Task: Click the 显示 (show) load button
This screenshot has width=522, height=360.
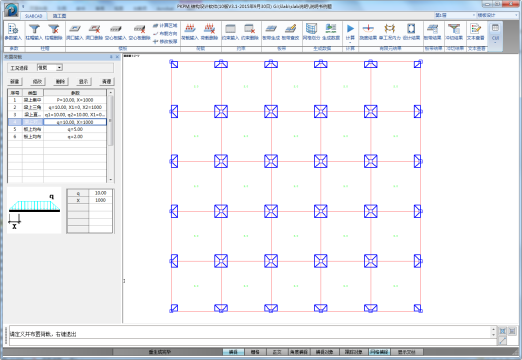Action: tap(84, 81)
